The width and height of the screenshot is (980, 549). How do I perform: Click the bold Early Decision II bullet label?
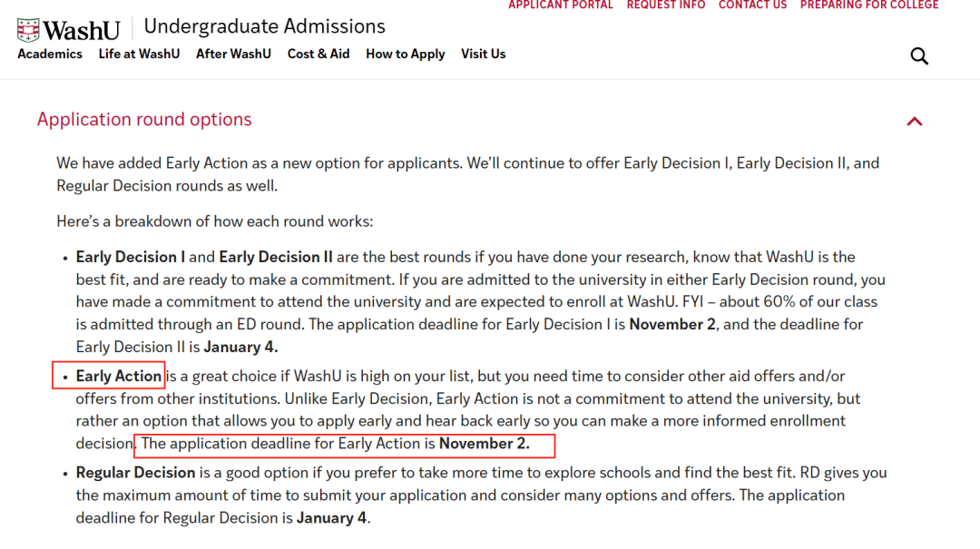(269, 257)
